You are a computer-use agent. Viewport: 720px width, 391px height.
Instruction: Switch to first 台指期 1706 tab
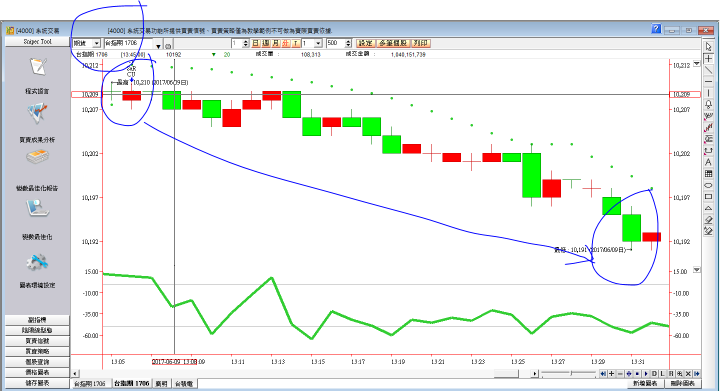[90, 384]
